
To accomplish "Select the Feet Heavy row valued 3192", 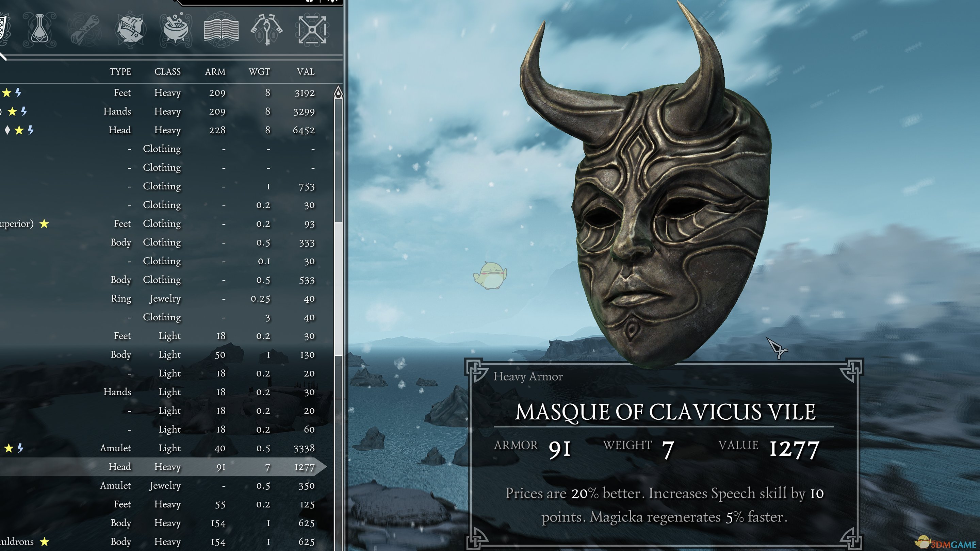I will (167, 93).
